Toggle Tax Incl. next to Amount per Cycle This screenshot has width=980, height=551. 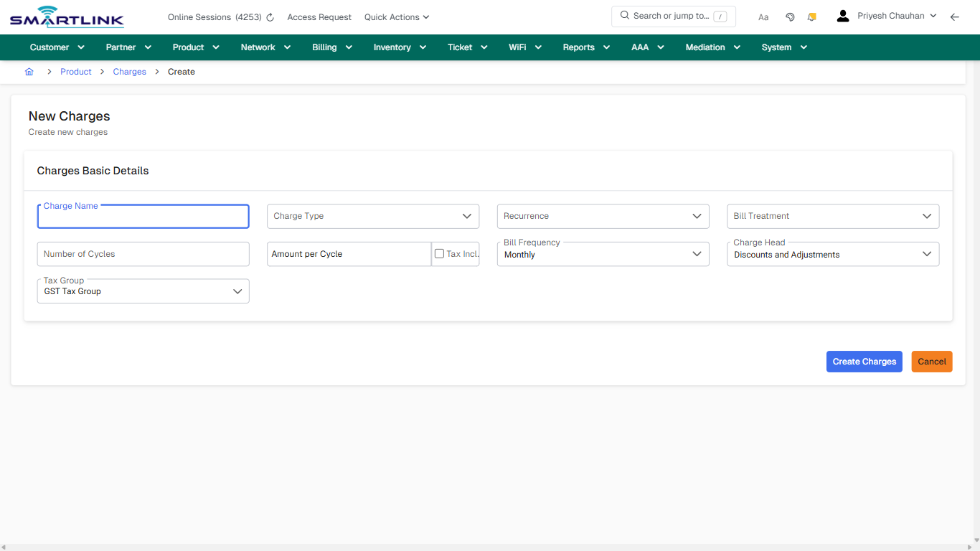click(439, 253)
